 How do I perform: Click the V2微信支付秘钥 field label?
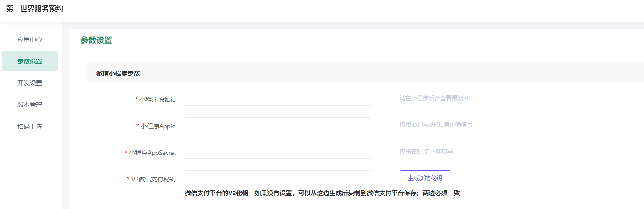[x=154, y=179]
